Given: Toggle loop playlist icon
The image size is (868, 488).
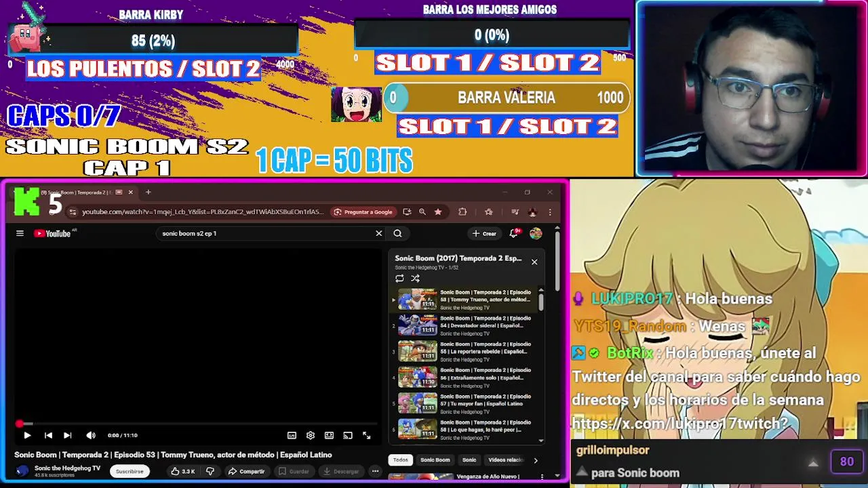Looking at the screenshot, I should tap(399, 279).
